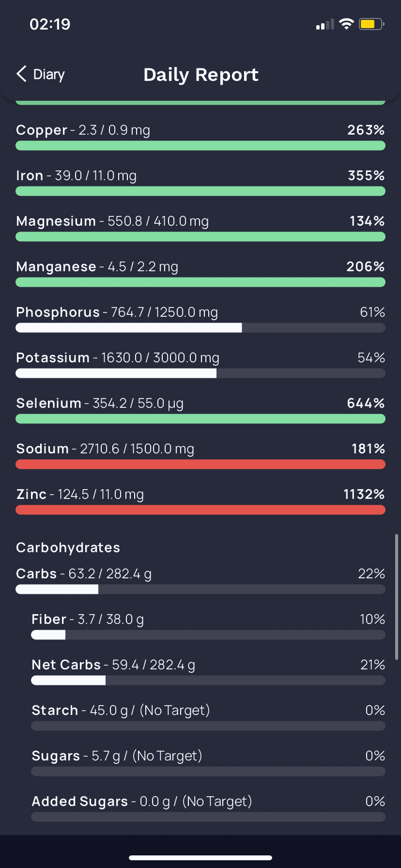Tap the red Sodium progress bar
The width and height of the screenshot is (401, 868).
(x=200, y=465)
